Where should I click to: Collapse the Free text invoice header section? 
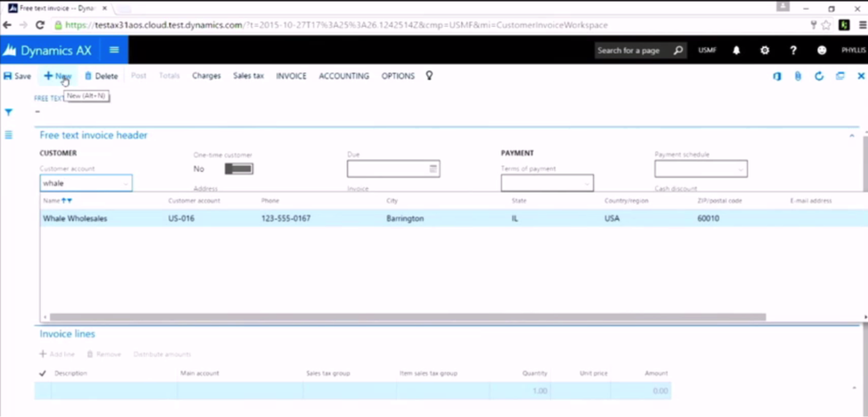[852, 135]
